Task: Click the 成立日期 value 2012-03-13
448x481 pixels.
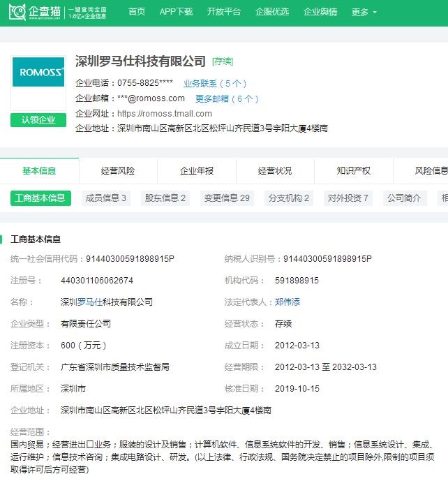Action: (297, 346)
